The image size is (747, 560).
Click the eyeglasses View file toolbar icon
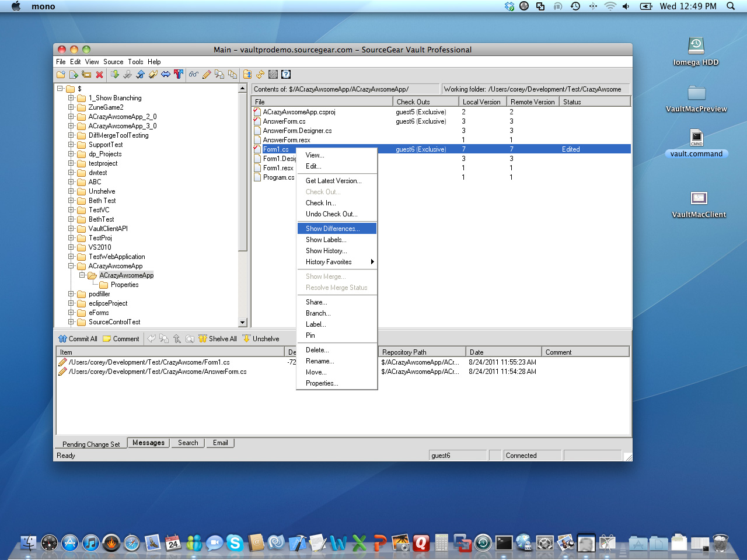[x=193, y=75]
